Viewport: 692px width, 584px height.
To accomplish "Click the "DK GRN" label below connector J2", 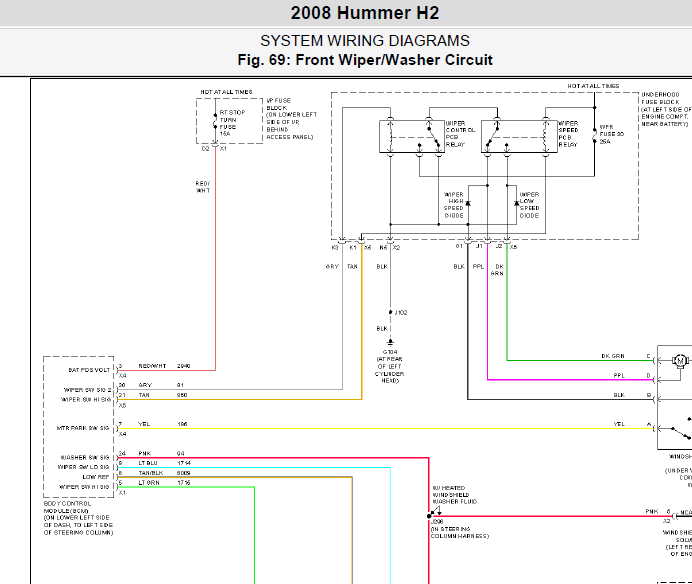I will tap(497, 270).
